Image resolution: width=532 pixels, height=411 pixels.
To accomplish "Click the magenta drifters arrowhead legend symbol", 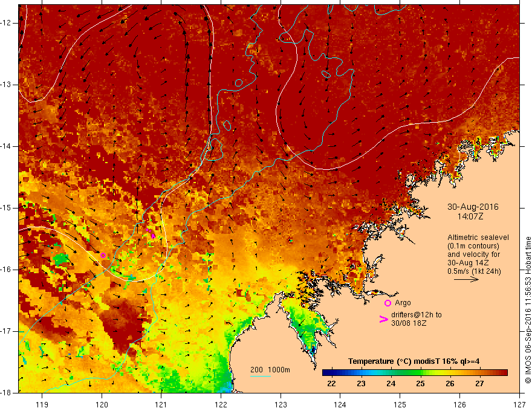I will point(384,319).
